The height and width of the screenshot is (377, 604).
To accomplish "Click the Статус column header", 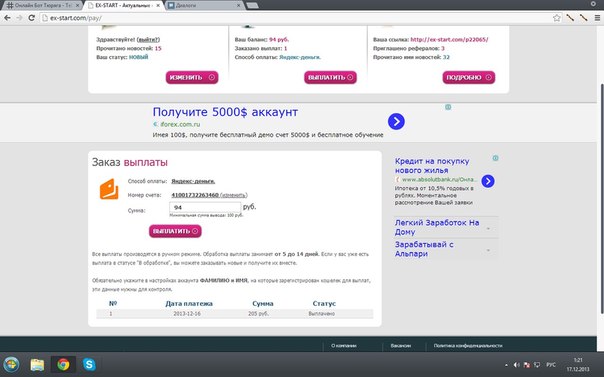I will coord(324,303).
